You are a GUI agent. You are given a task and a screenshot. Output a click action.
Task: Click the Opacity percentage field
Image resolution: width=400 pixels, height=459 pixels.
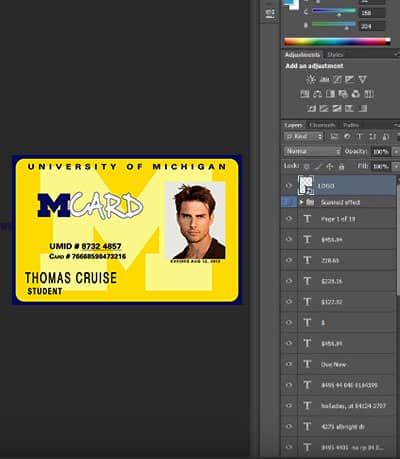[381, 152]
